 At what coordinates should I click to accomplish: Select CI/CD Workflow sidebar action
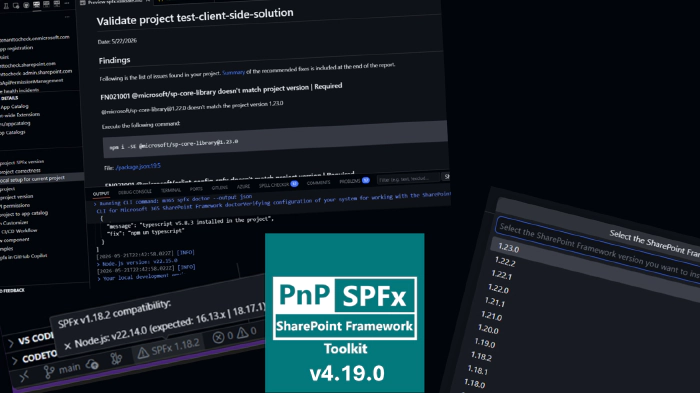tap(19, 231)
